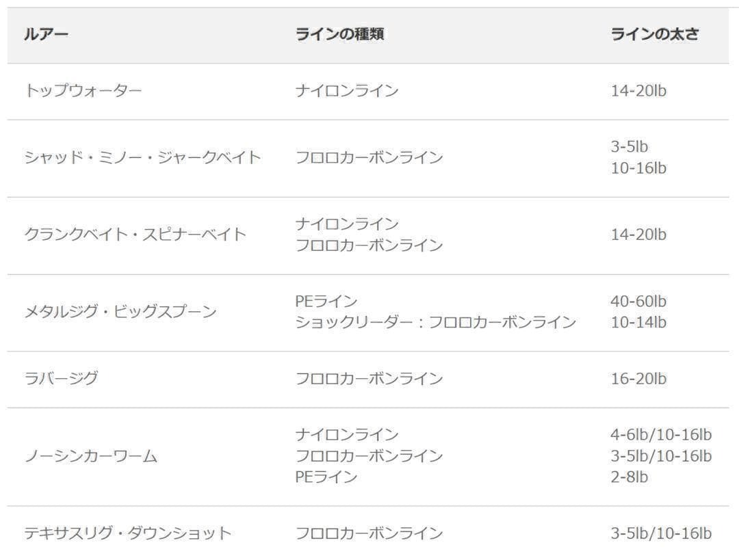The height and width of the screenshot is (560, 739).
Task: Click the ラインの種類 column header
Action: tap(339, 35)
